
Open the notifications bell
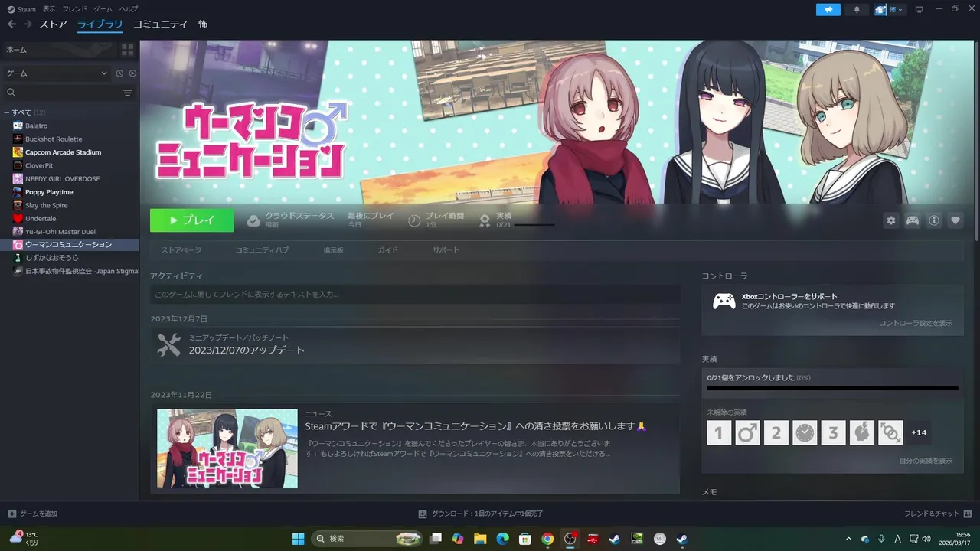[x=857, y=9]
